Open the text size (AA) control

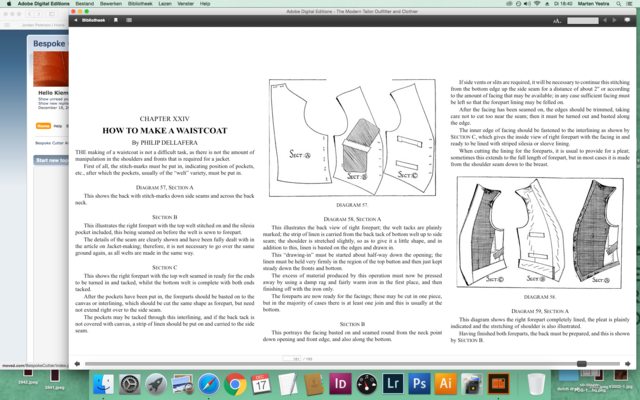point(557,20)
